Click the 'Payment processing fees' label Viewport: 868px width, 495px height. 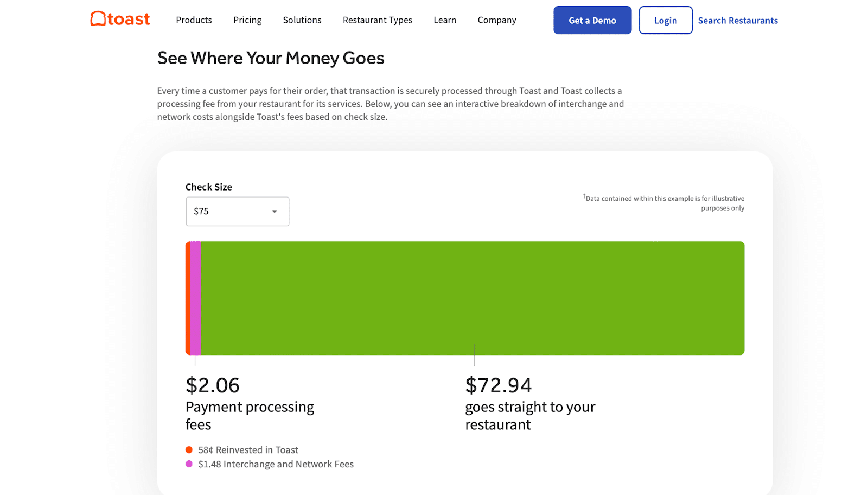coord(250,416)
